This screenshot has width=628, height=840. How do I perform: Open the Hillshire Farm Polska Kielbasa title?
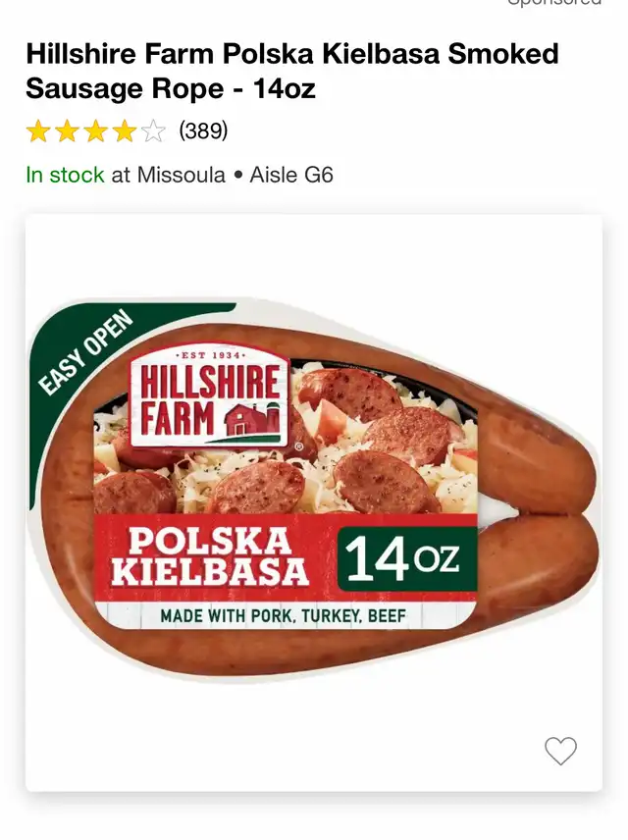pos(292,72)
